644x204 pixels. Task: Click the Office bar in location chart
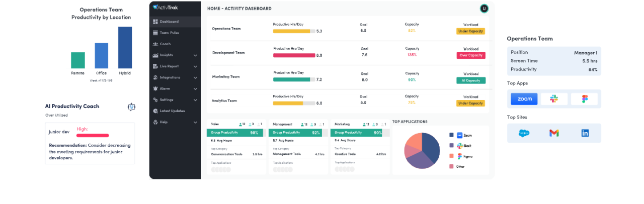pyautogui.click(x=102, y=55)
